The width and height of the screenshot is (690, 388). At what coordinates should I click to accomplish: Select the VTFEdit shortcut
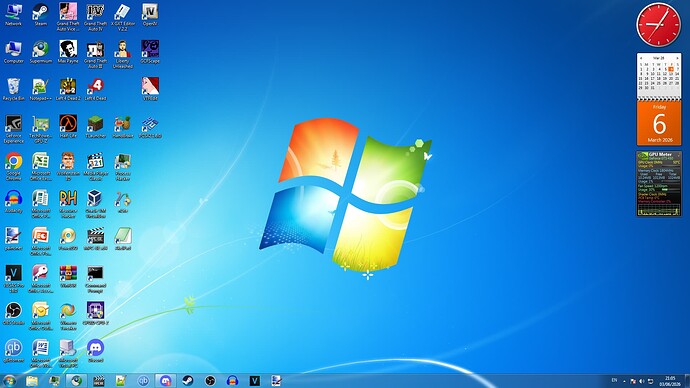click(x=150, y=89)
